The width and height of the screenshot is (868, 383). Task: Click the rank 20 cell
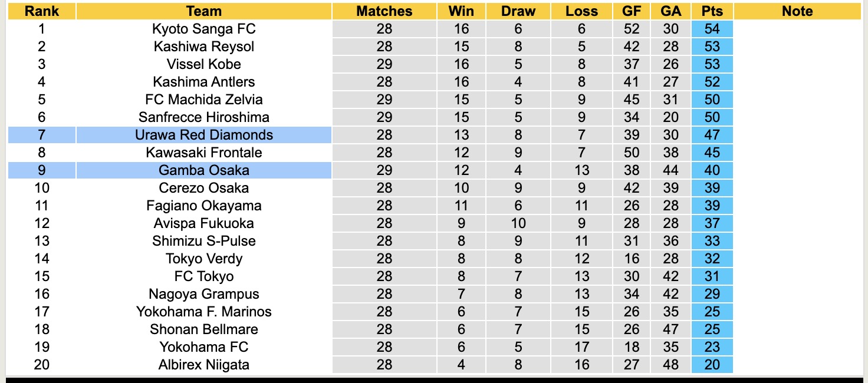41,365
